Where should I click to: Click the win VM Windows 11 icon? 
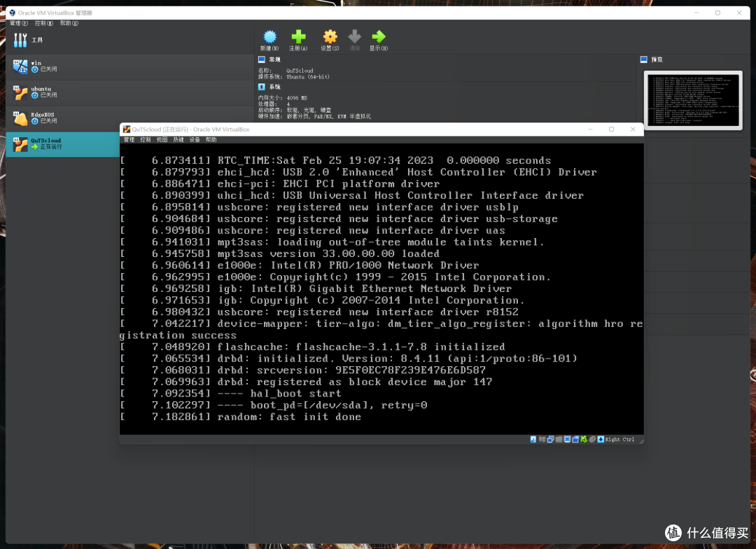pos(20,66)
